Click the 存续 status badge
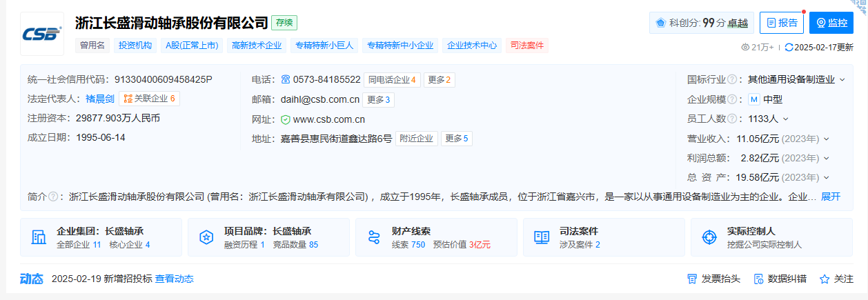The width and height of the screenshot is (868, 300). (284, 23)
